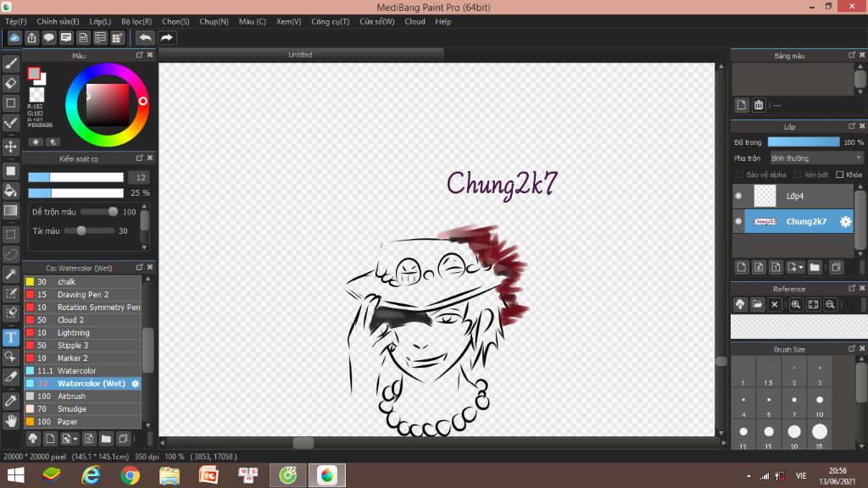Open the Tệp(F) menu
This screenshot has height=488, width=868.
(16, 21)
